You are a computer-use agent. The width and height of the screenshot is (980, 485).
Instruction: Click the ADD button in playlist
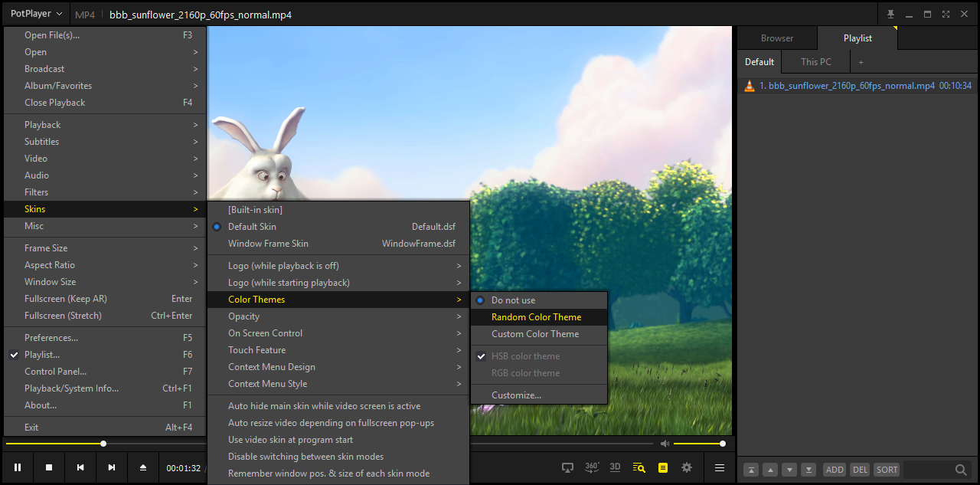(834, 470)
